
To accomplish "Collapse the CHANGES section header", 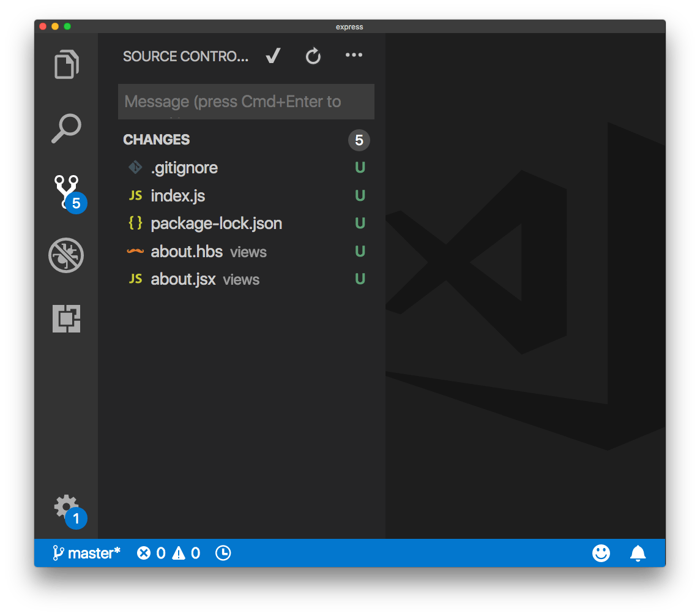I will tap(157, 140).
